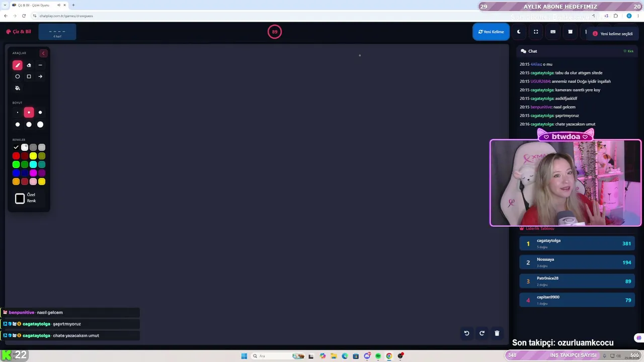Toggle dark mode with the moon icon

(x=519, y=32)
